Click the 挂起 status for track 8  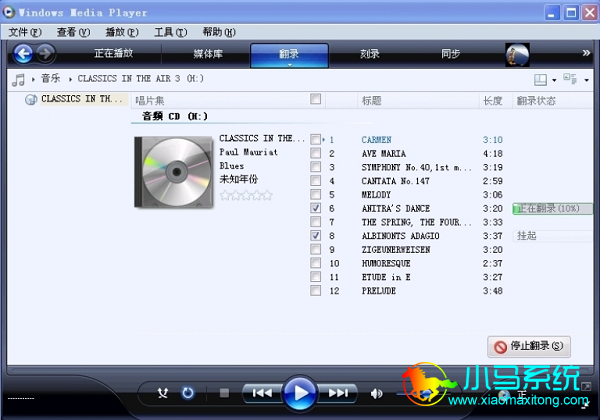527,236
